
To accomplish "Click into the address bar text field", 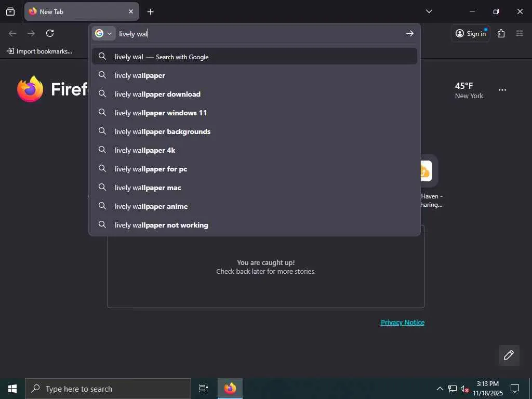I will click(260, 34).
